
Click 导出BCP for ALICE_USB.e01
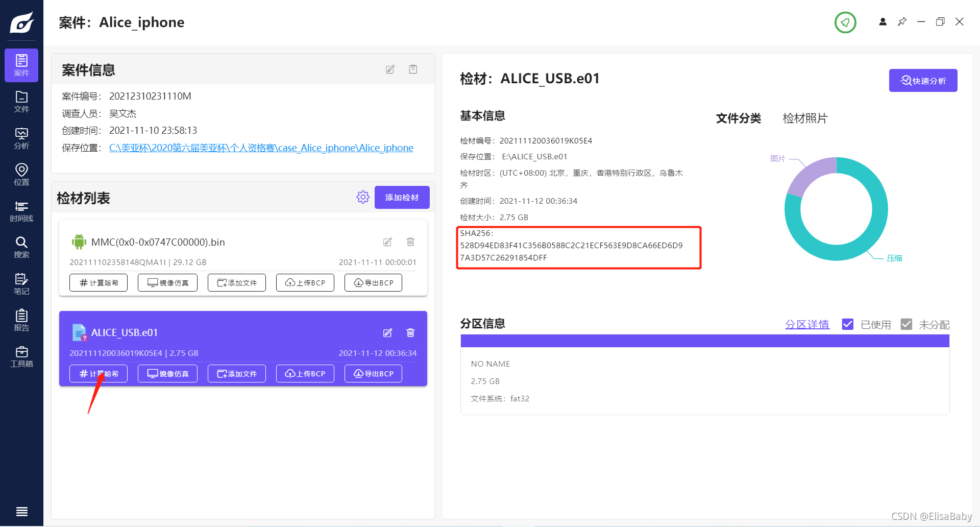click(373, 374)
